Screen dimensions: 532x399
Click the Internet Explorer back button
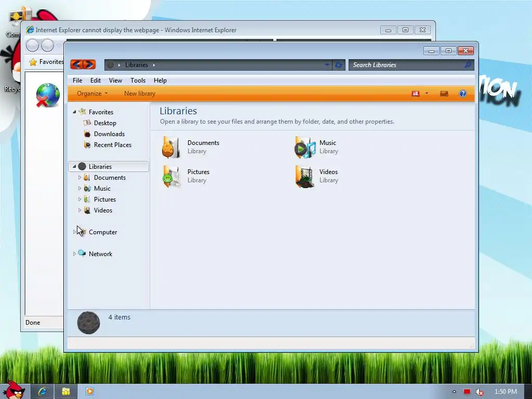[33, 45]
